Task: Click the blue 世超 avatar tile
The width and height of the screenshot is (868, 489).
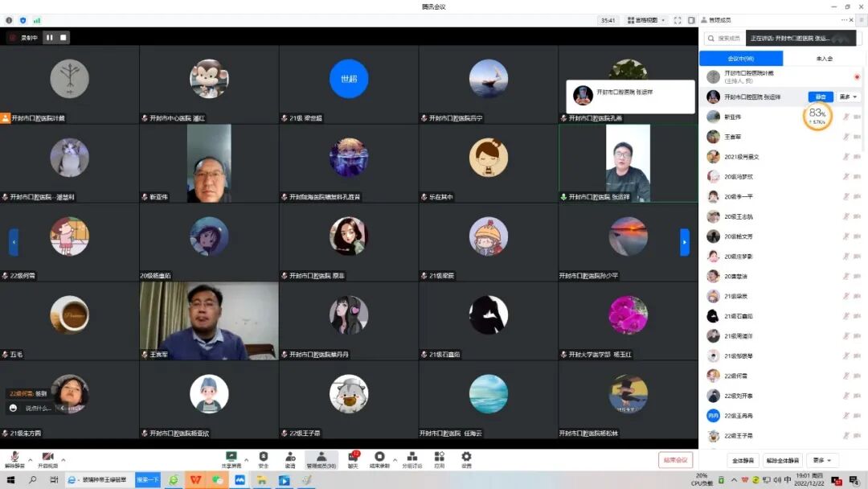Action: pyautogui.click(x=349, y=79)
